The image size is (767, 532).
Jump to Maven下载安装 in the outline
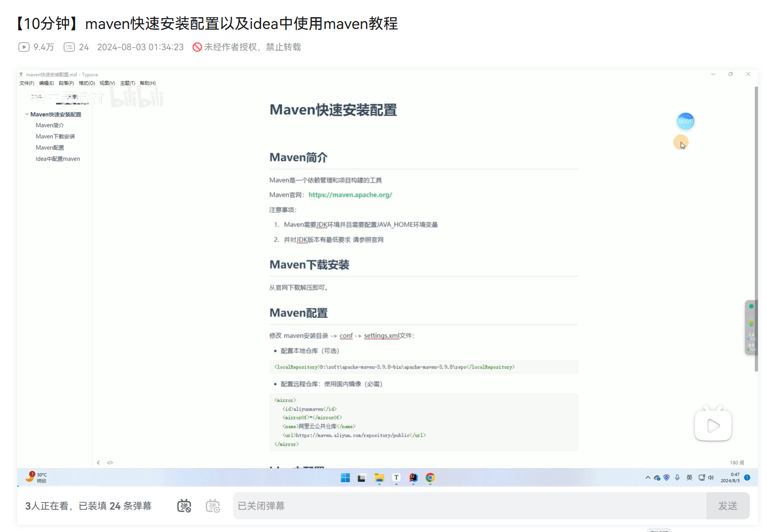coord(55,137)
